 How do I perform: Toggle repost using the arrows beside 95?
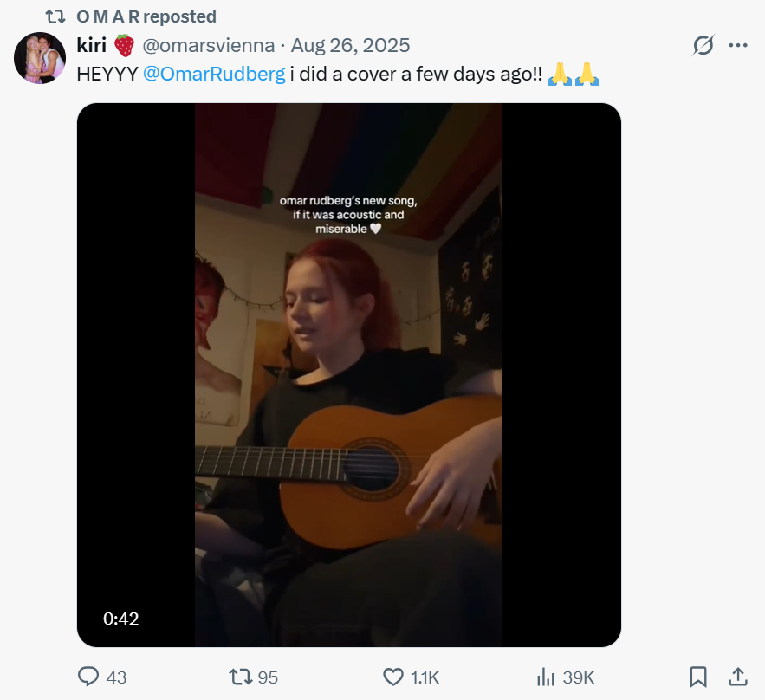[239, 677]
